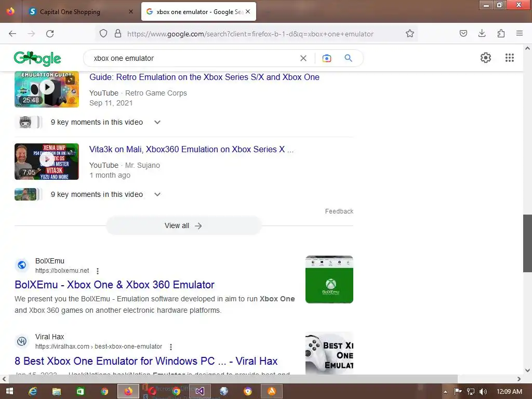Launch Internet Explorer from taskbar
This screenshot has width=532, height=399.
click(33, 392)
